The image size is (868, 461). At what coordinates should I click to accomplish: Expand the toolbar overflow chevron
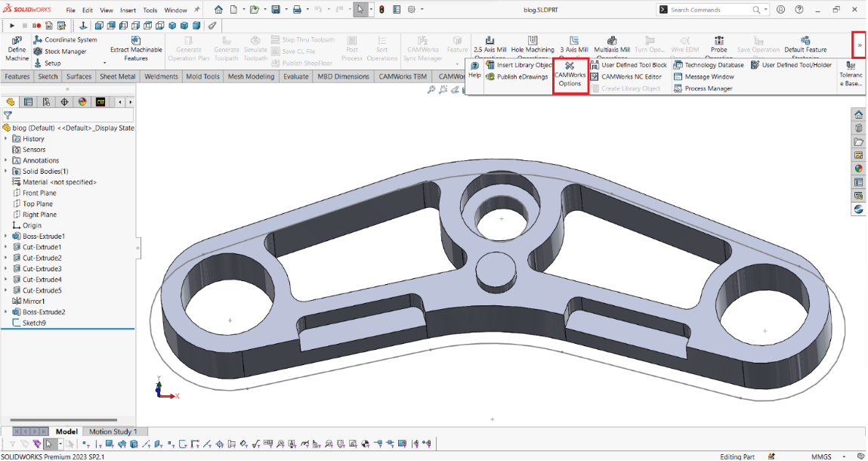click(x=859, y=45)
